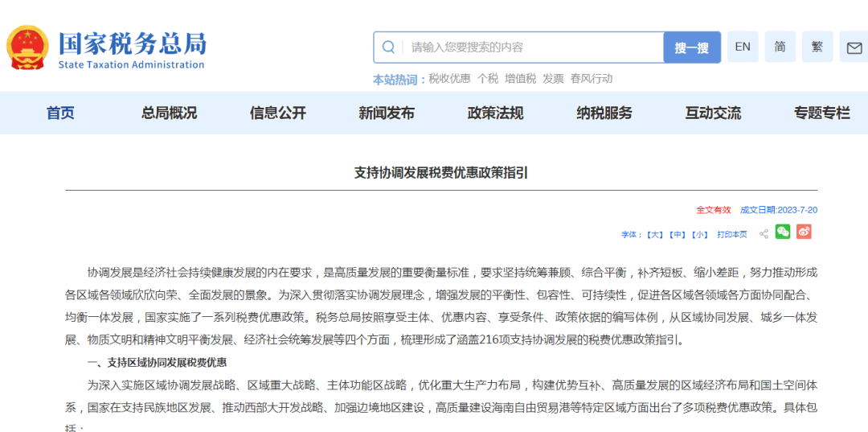
Task: Open 专题专栏 nav tab
Action: [822, 113]
